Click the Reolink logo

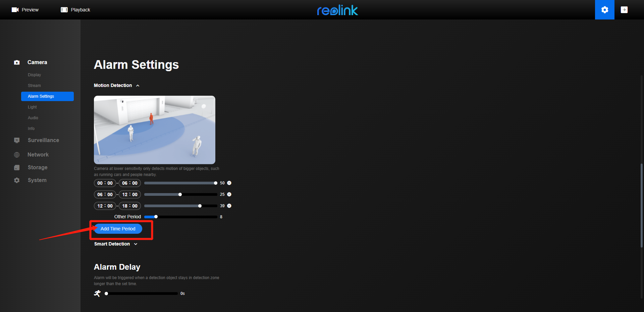point(337,10)
